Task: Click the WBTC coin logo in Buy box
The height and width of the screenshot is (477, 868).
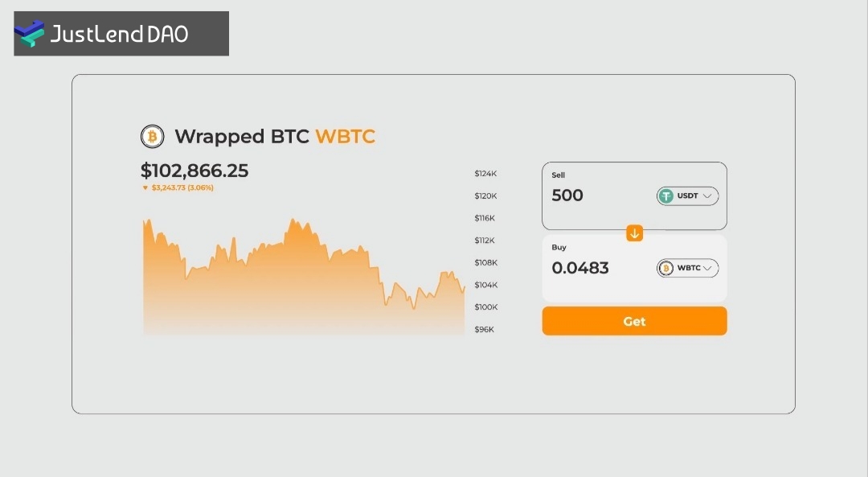Action: [666, 269]
